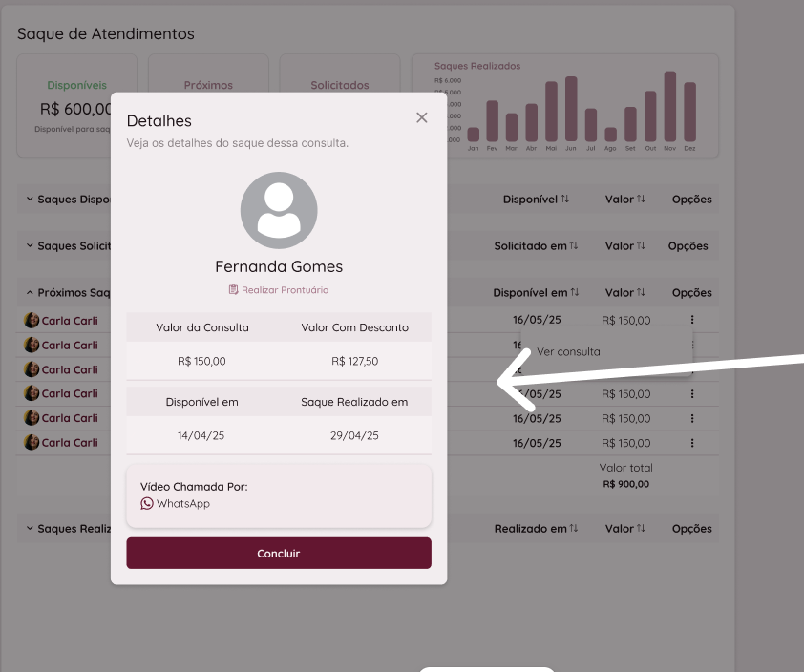This screenshot has width=804, height=672.
Task: Click the first Carla Carli name in list
Action: pos(70,321)
